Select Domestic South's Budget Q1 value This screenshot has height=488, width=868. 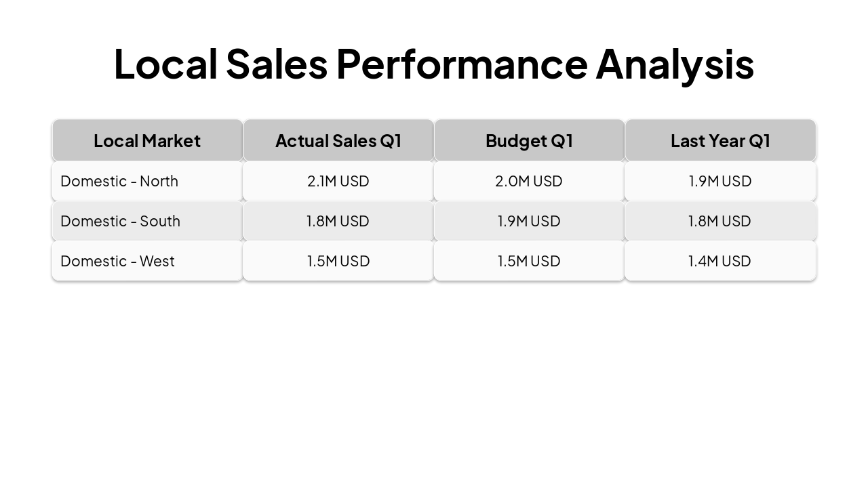(529, 221)
